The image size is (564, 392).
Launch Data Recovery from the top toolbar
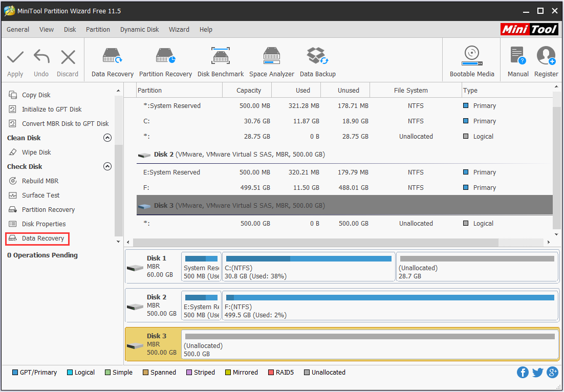(x=113, y=62)
